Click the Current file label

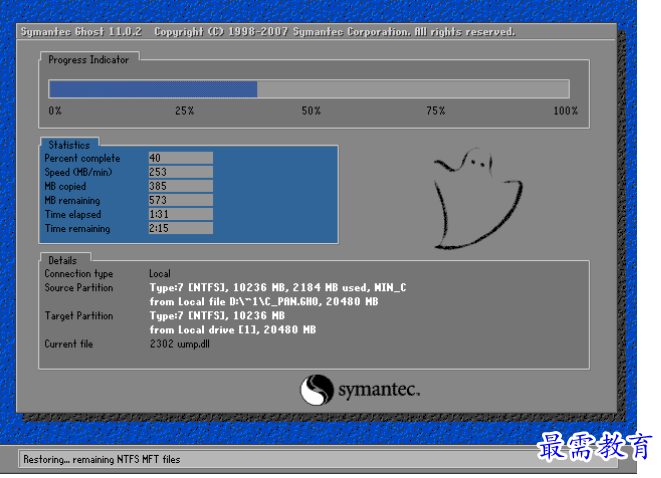[x=69, y=344]
